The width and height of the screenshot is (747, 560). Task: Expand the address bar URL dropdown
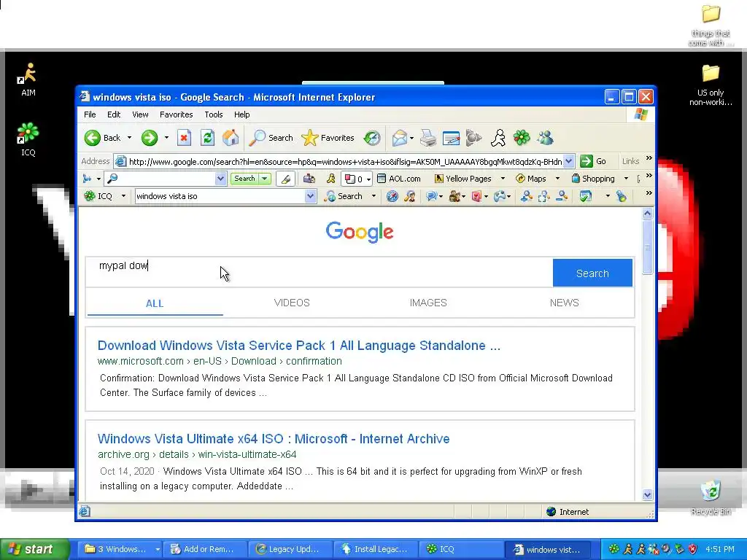568,161
